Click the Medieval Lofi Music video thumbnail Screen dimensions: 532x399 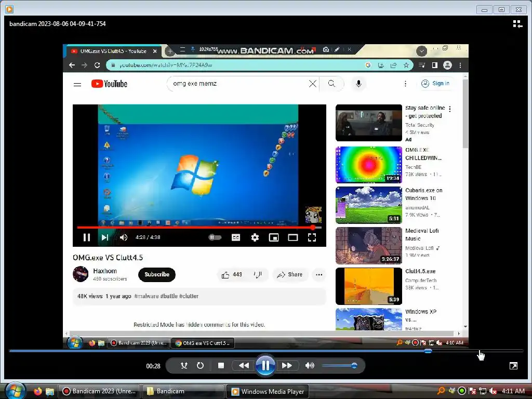[368, 246]
